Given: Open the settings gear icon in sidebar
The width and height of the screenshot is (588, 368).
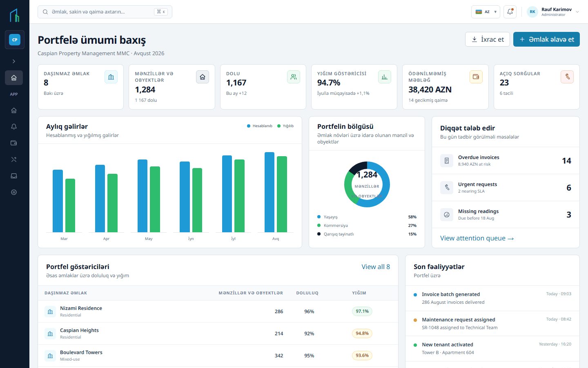Looking at the screenshot, I should pos(14,192).
